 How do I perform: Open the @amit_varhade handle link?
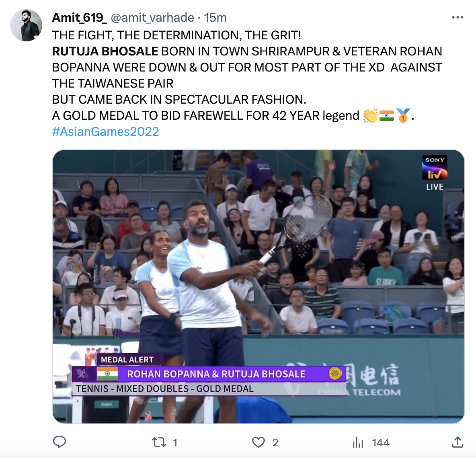(152, 18)
